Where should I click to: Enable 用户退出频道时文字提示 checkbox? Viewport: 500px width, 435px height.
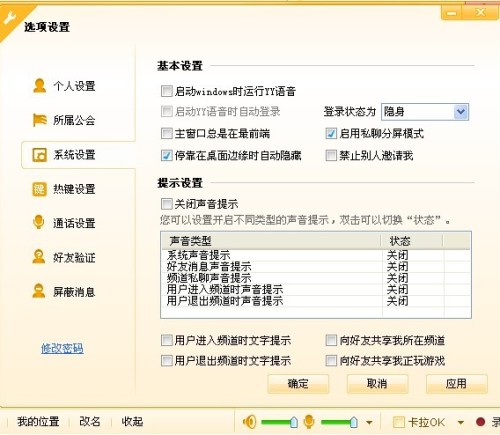pyautogui.click(x=166, y=360)
